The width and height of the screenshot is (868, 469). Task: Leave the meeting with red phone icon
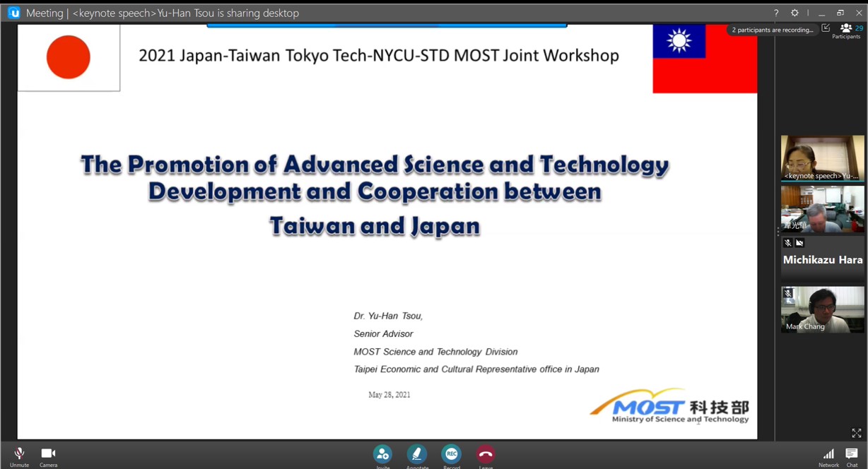click(486, 454)
